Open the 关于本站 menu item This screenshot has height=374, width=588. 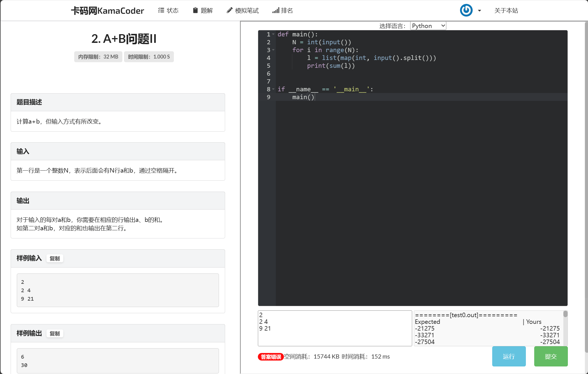tap(506, 10)
